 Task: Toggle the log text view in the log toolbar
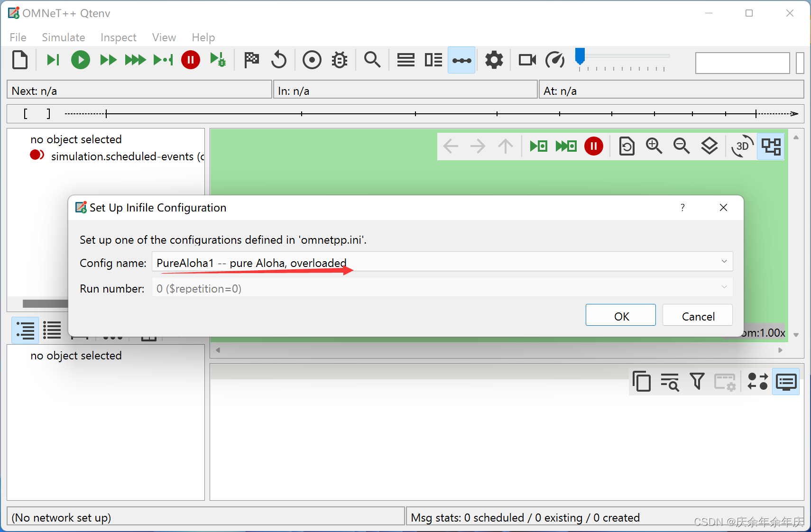(x=786, y=381)
